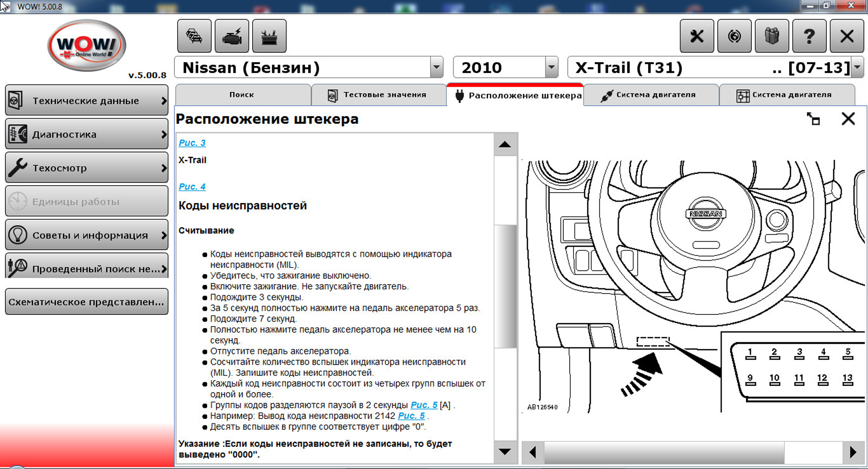Viewport: 868px width, 469px height.
Task: Expand the Технические данные menu
Action: (87, 101)
